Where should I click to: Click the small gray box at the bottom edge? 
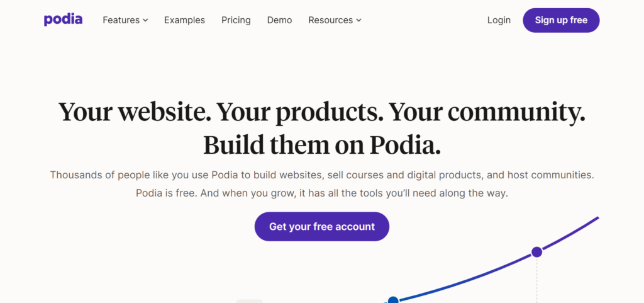[249, 300]
